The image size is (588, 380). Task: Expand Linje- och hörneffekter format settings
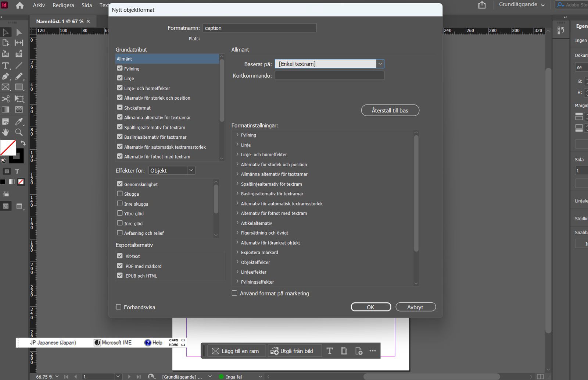[237, 155]
